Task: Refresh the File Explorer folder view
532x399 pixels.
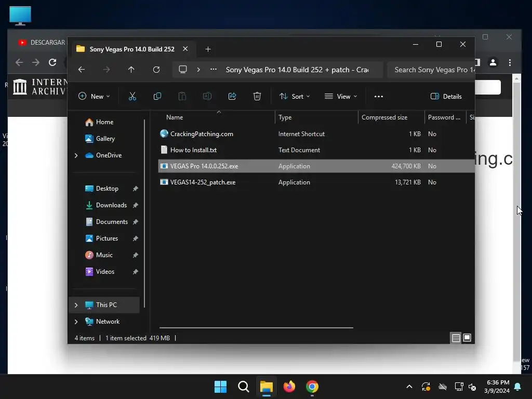Action: pos(156,70)
